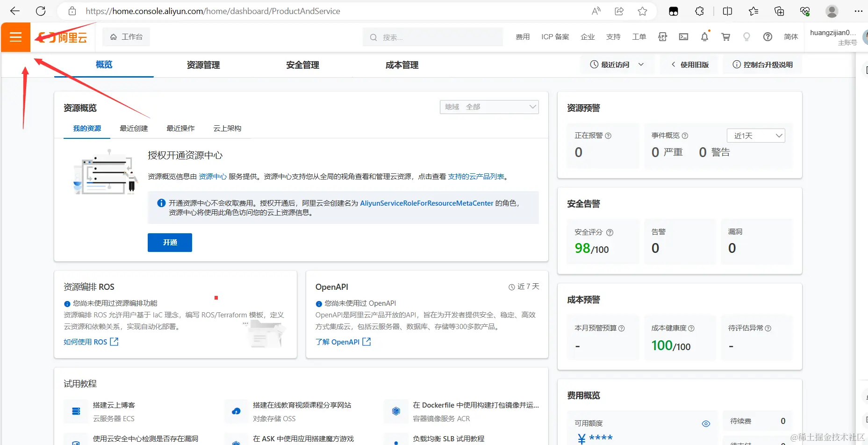Open the shopping cart icon
868x445 pixels.
pos(726,37)
